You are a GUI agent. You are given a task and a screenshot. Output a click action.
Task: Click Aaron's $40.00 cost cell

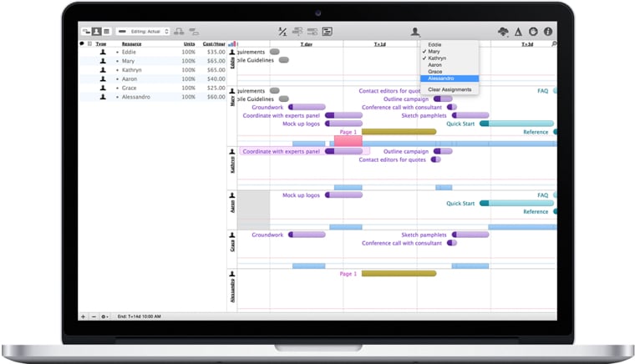click(x=216, y=78)
